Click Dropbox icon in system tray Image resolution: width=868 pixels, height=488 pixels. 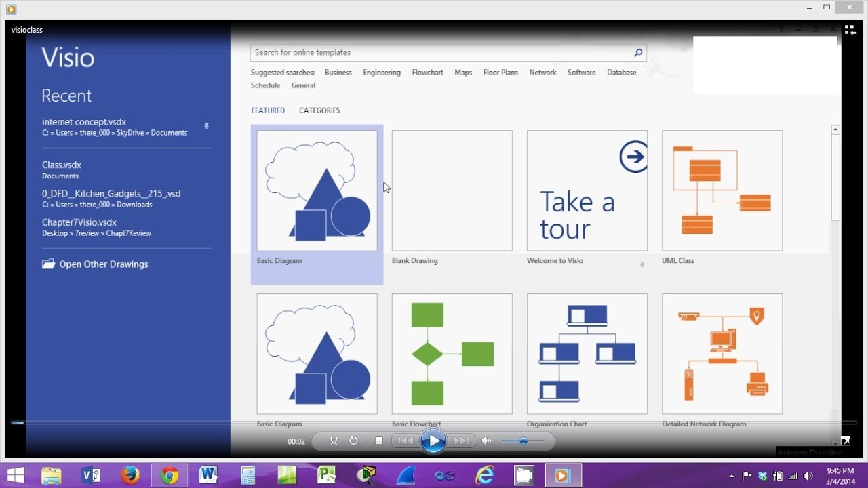point(763,475)
